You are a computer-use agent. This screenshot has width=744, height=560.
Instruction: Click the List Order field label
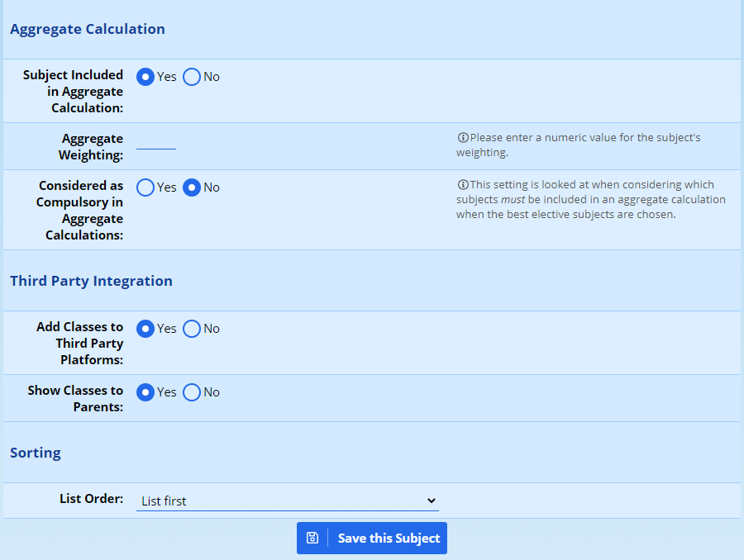click(x=91, y=499)
